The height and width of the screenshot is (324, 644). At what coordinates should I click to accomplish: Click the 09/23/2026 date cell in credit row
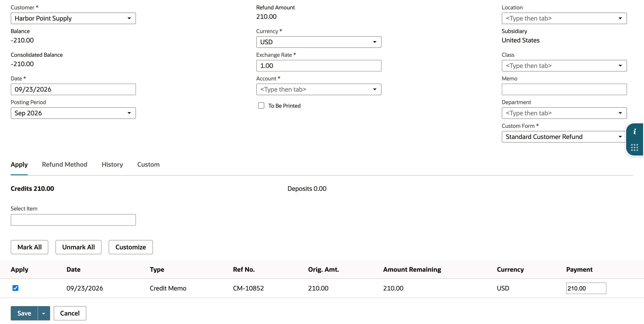pyautogui.click(x=85, y=288)
